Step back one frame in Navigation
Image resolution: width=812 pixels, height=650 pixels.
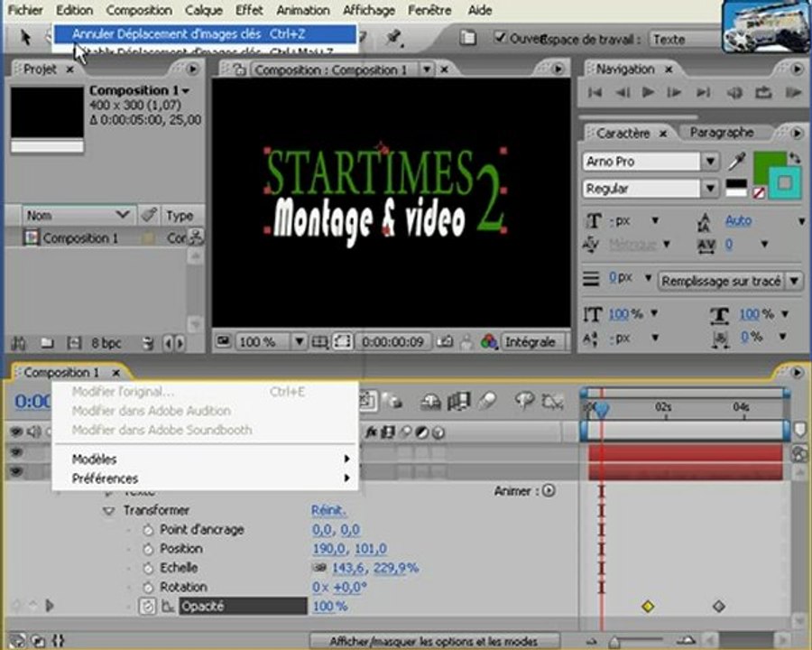(623, 93)
